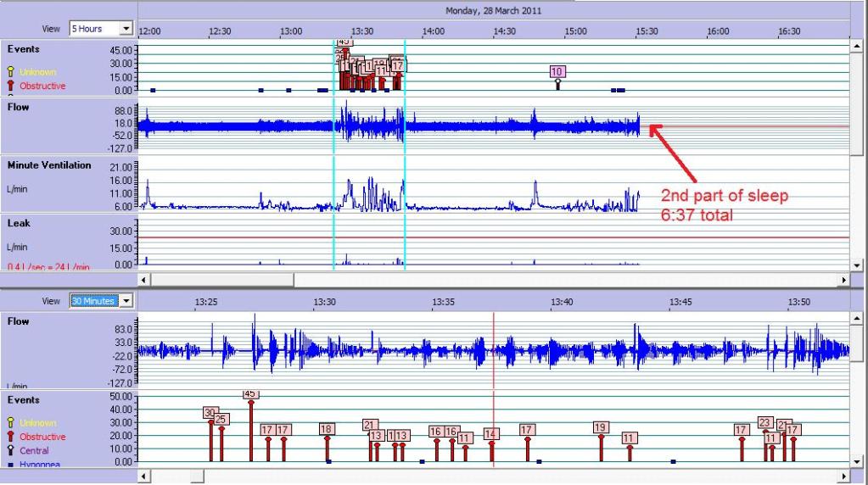Click the bottom chart's right scroll arrow
868x485 pixels.
843,477
